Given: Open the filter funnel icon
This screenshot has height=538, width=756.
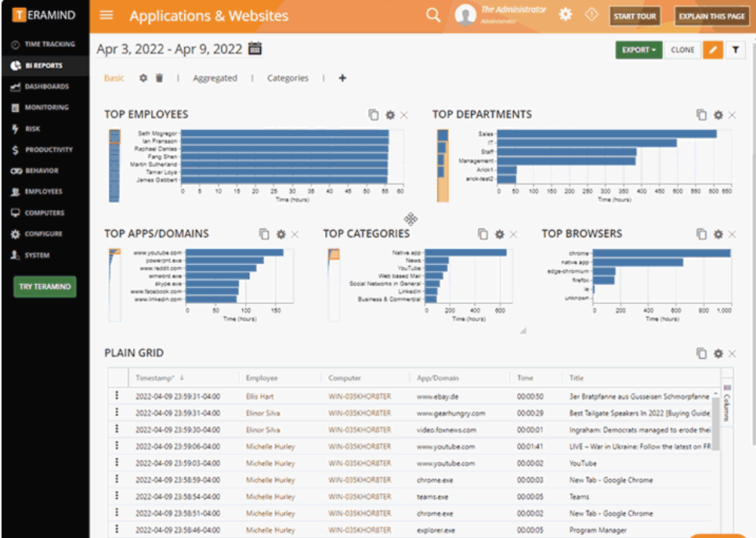Looking at the screenshot, I should (736, 49).
